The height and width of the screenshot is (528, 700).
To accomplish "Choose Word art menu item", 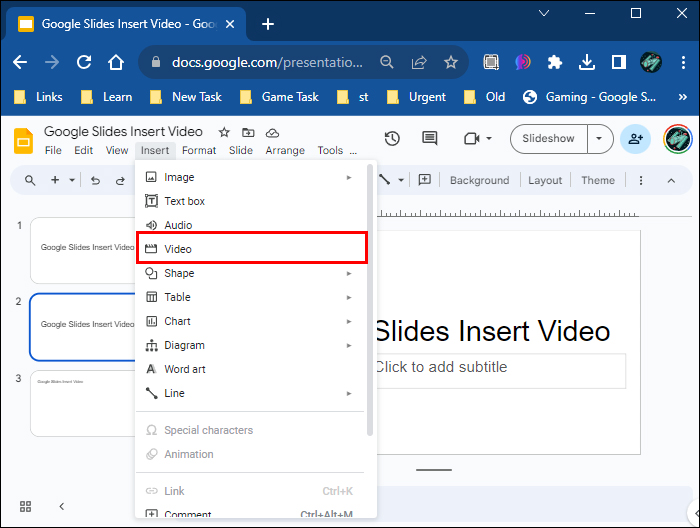I will point(185,369).
